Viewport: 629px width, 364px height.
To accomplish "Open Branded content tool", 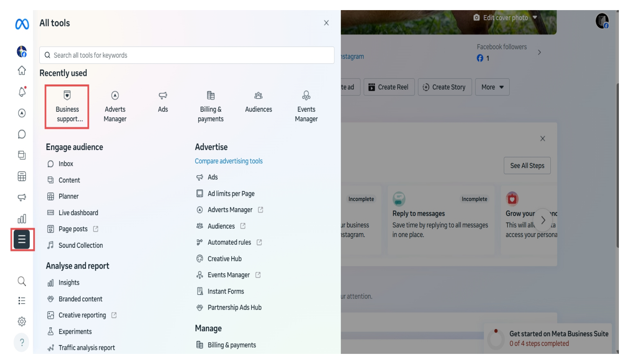I will (74, 299).
